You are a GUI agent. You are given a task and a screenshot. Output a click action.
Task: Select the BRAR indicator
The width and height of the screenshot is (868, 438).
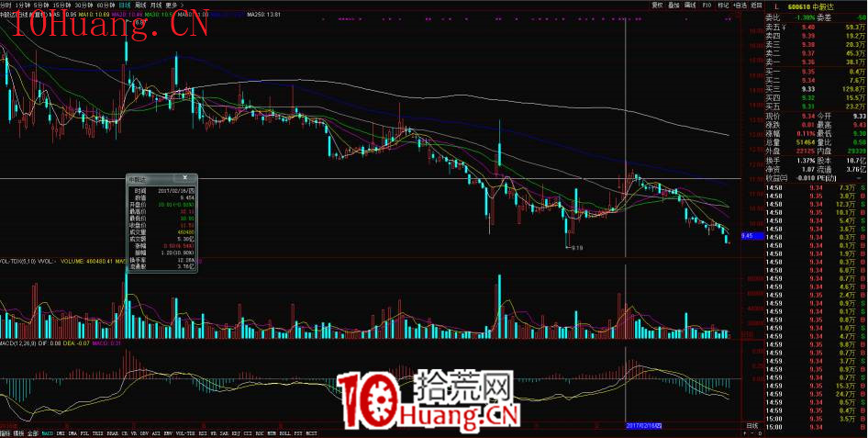[112, 432]
